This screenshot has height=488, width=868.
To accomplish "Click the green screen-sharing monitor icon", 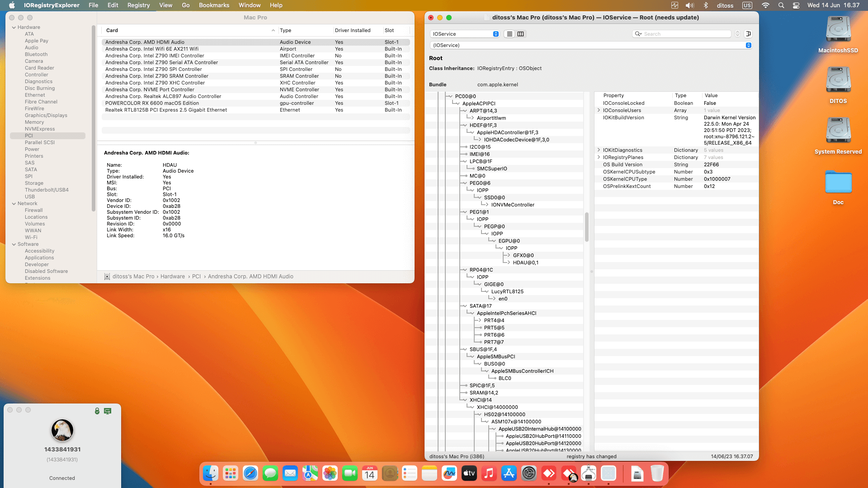I will pos(108,411).
